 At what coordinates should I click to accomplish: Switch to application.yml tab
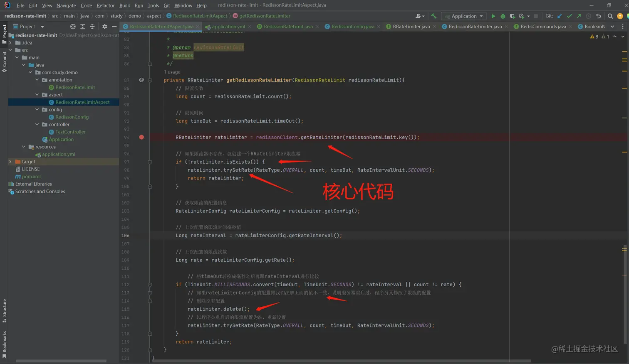228,27
